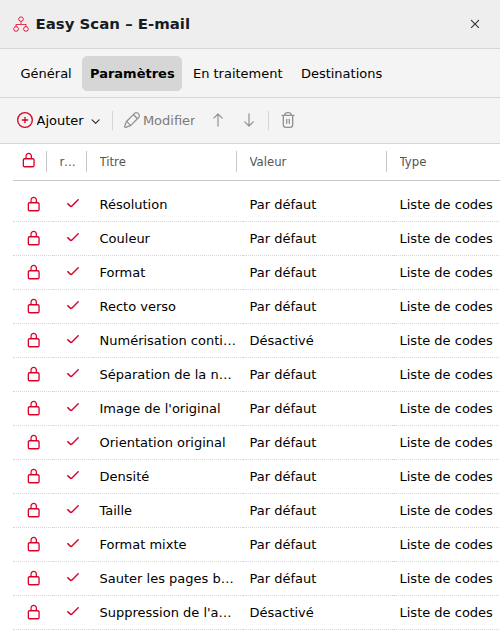Image resolution: width=500 pixels, height=638 pixels.
Task: Click the lock icon in Couleur row
Action: (34, 238)
